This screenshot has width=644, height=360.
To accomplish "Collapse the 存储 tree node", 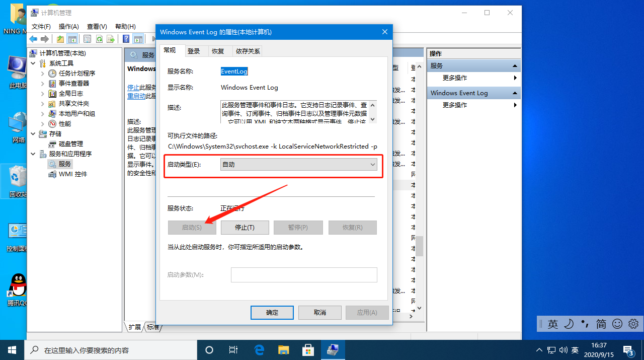I will coord(33,134).
